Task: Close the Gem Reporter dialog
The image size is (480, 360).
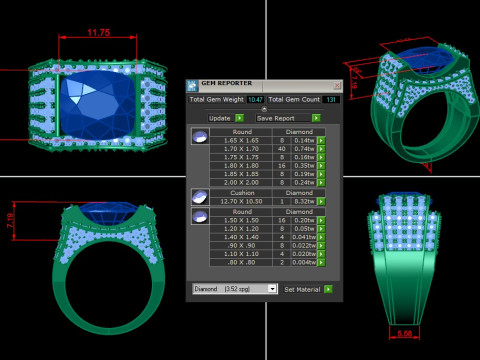Action: coord(337,86)
